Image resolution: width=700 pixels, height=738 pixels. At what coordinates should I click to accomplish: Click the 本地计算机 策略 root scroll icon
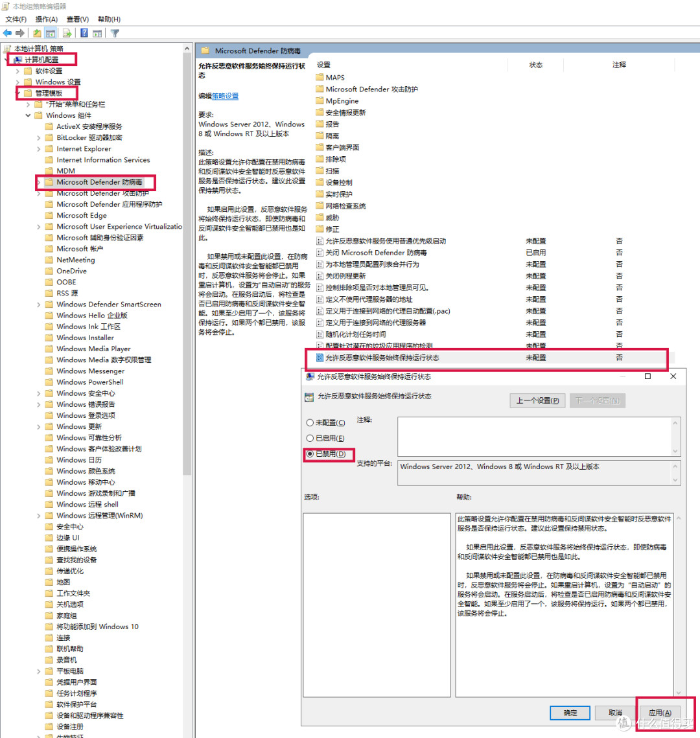(7, 49)
